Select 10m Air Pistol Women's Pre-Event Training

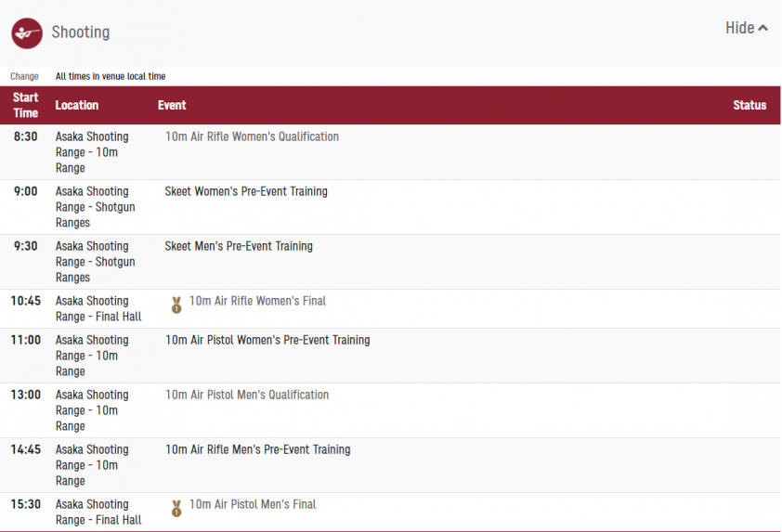point(267,340)
